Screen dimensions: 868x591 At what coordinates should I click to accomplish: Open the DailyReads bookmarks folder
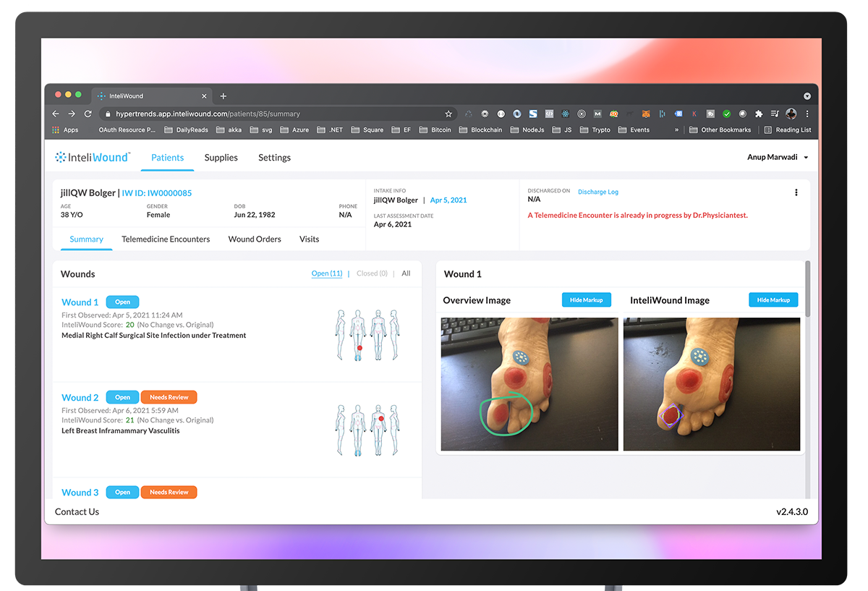(x=186, y=130)
